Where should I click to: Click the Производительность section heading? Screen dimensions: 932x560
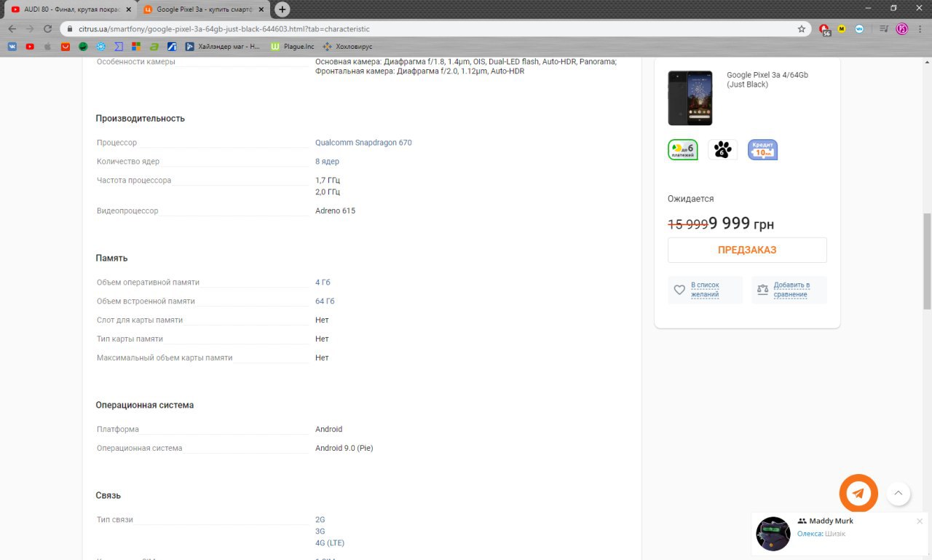click(141, 118)
